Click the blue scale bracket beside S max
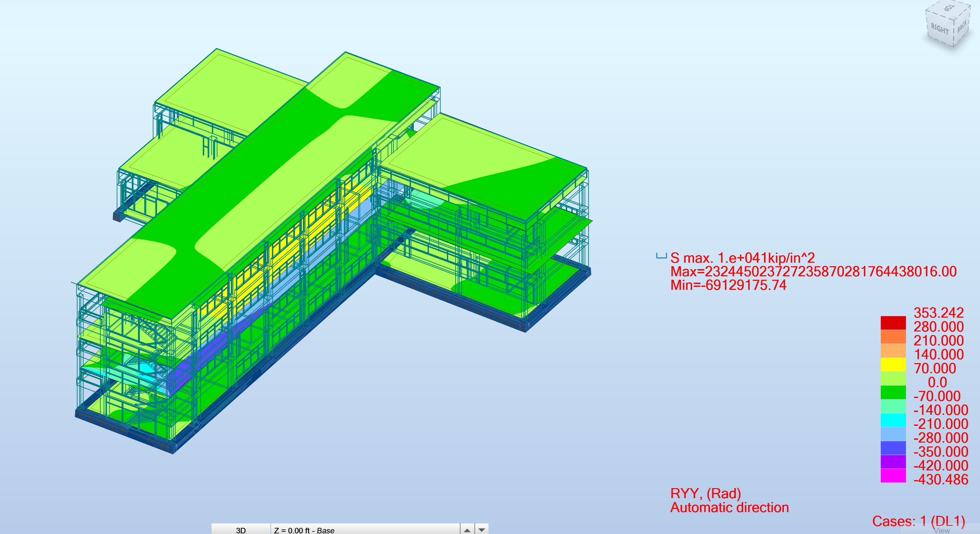Screen dimensions: 980x534 tap(661, 256)
